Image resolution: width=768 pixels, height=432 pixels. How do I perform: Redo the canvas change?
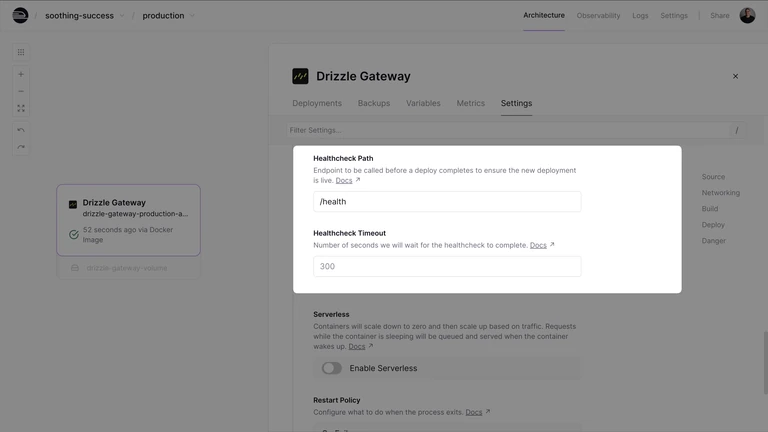click(x=21, y=147)
